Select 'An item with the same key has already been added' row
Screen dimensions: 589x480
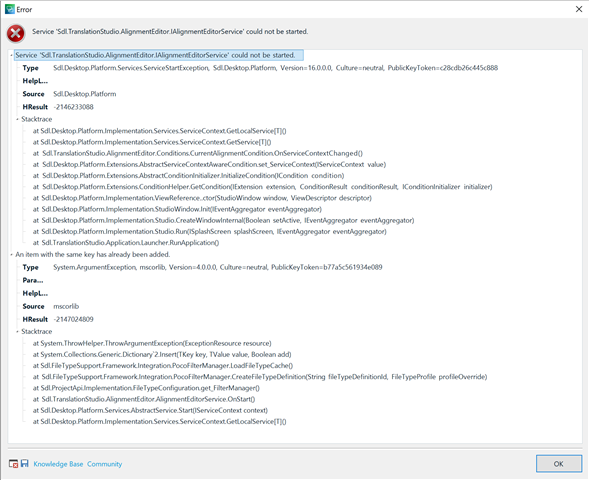point(93,254)
